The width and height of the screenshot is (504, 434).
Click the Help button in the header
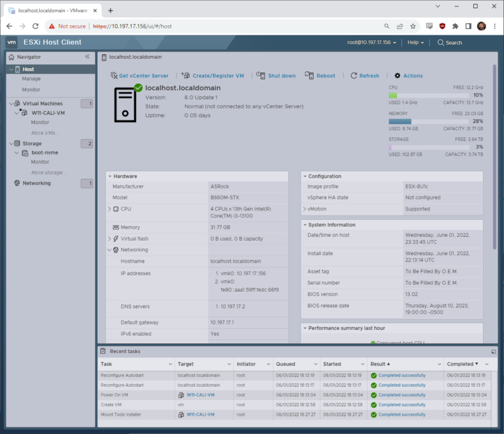tap(413, 42)
